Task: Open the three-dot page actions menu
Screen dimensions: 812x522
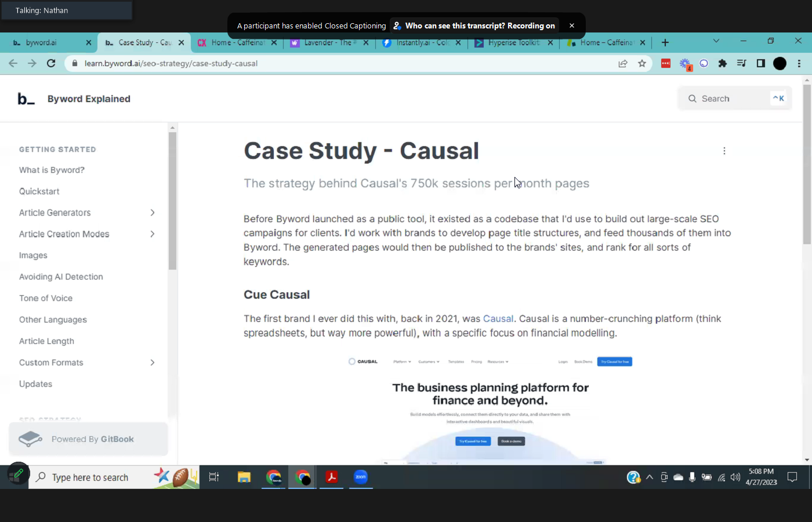Action: [724, 151]
